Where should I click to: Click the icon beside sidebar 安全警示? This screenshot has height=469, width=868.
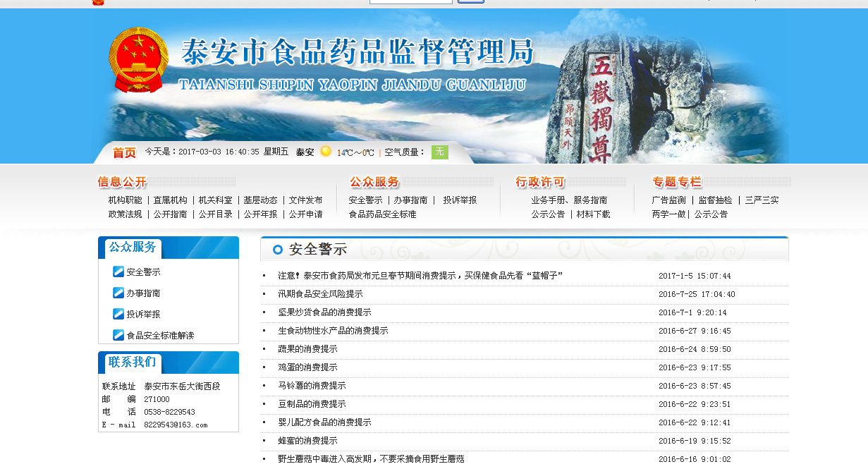[x=118, y=272]
